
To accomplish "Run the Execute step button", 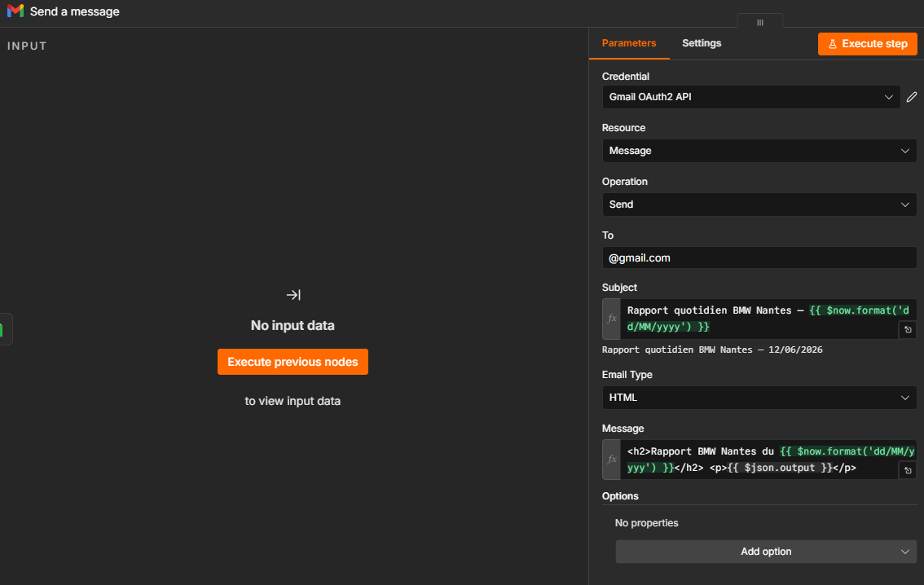I will pos(868,44).
